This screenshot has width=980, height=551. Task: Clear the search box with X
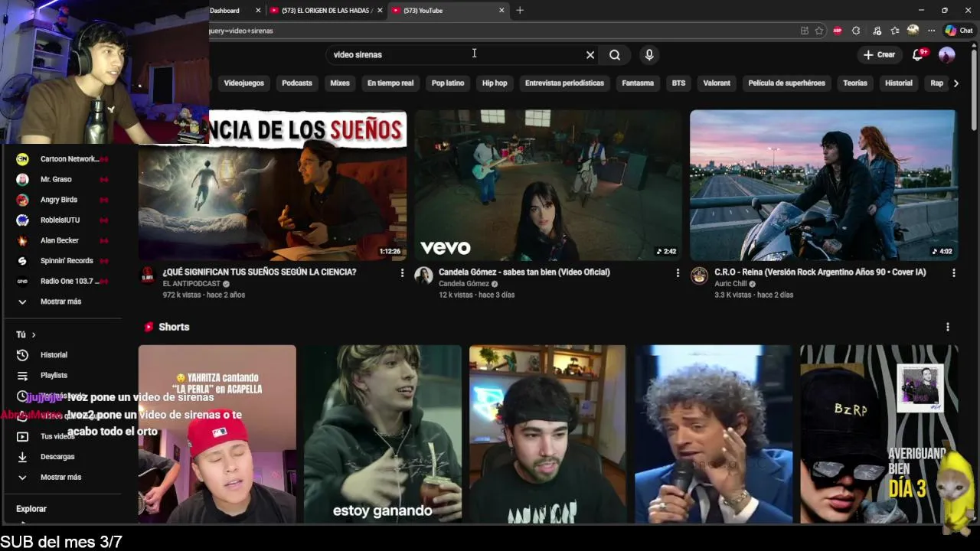tap(590, 55)
